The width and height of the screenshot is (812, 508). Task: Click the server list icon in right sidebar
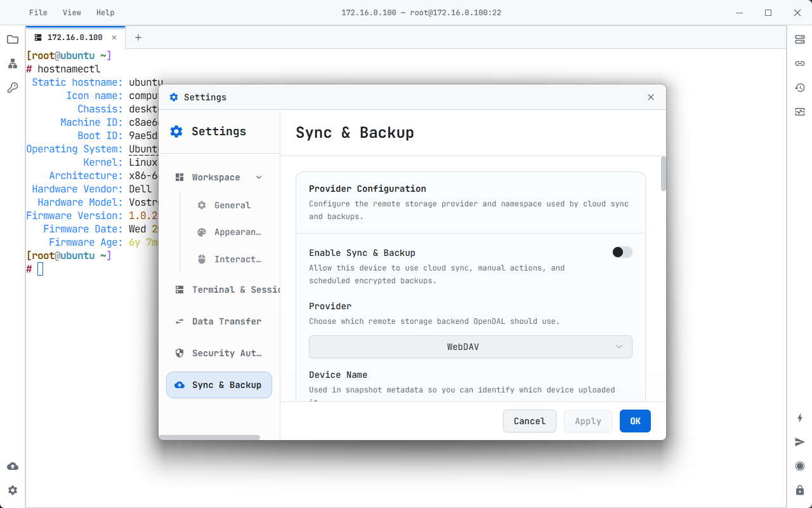800,39
